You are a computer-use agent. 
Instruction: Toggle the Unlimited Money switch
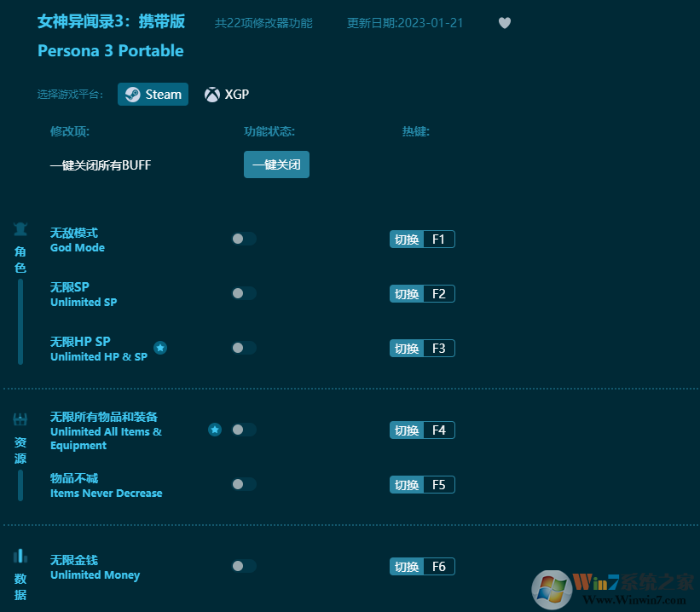coord(244,566)
